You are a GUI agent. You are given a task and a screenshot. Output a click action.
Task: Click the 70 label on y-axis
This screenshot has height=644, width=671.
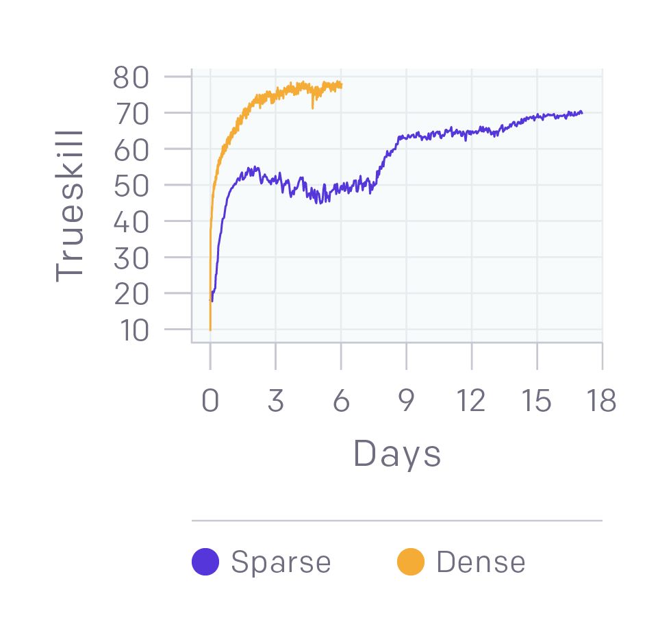pos(131,114)
